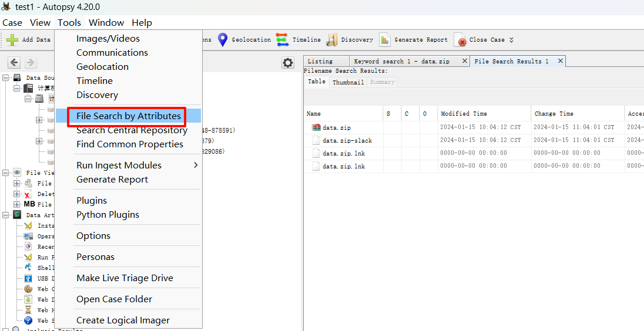The width and height of the screenshot is (644, 331).
Task: Close the File Search Results 1 tab
Action: pyautogui.click(x=560, y=60)
